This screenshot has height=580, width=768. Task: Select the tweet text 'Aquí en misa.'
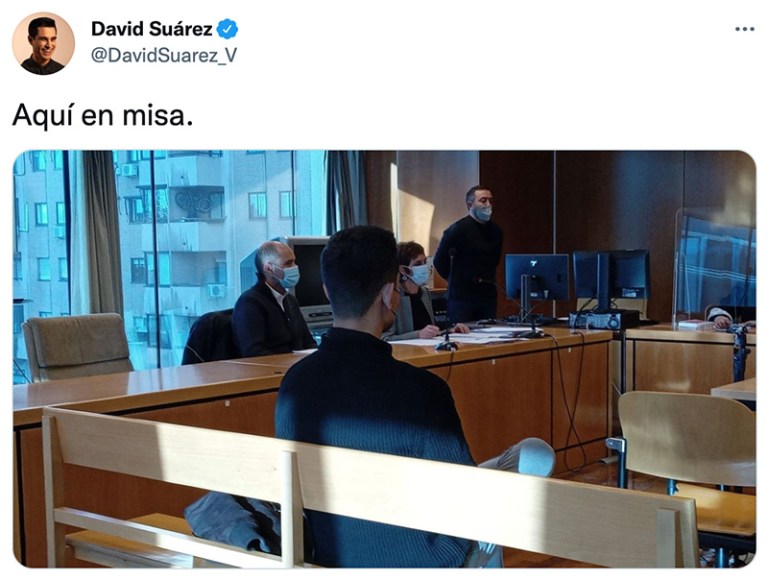click(102, 116)
